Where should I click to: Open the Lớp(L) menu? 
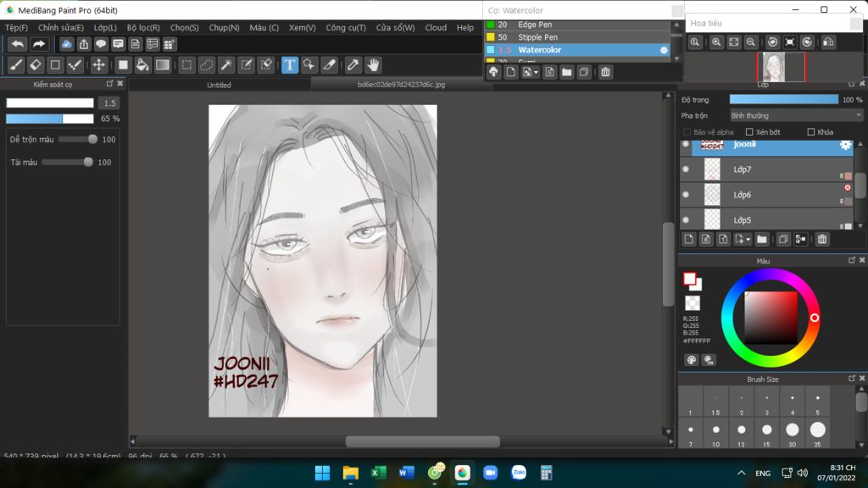[105, 28]
